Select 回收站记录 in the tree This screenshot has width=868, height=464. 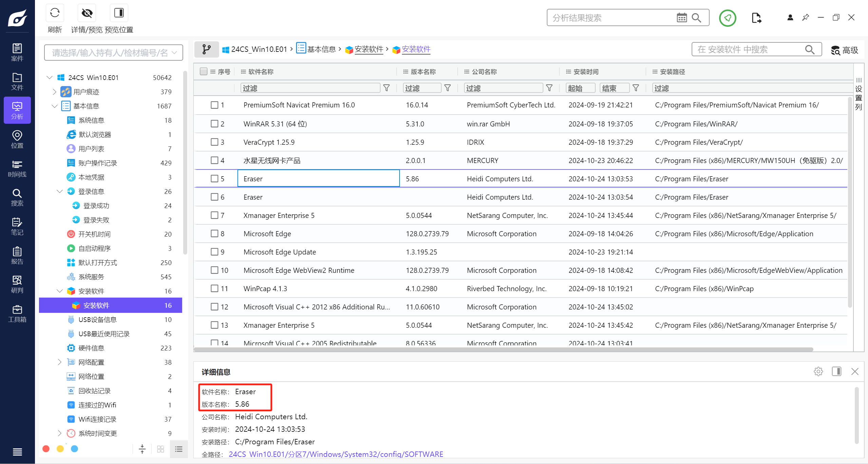[x=94, y=391]
